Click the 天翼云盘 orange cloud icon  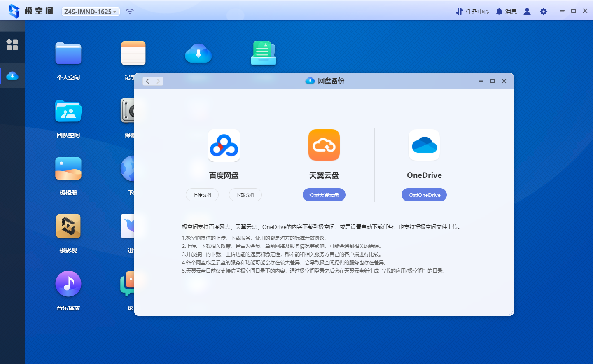tap(324, 145)
